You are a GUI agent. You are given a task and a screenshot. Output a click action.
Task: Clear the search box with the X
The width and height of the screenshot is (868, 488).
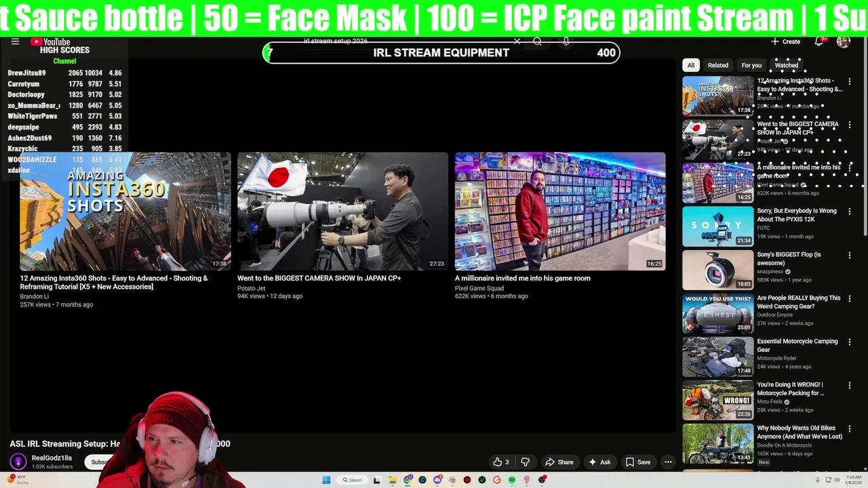(517, 41)
